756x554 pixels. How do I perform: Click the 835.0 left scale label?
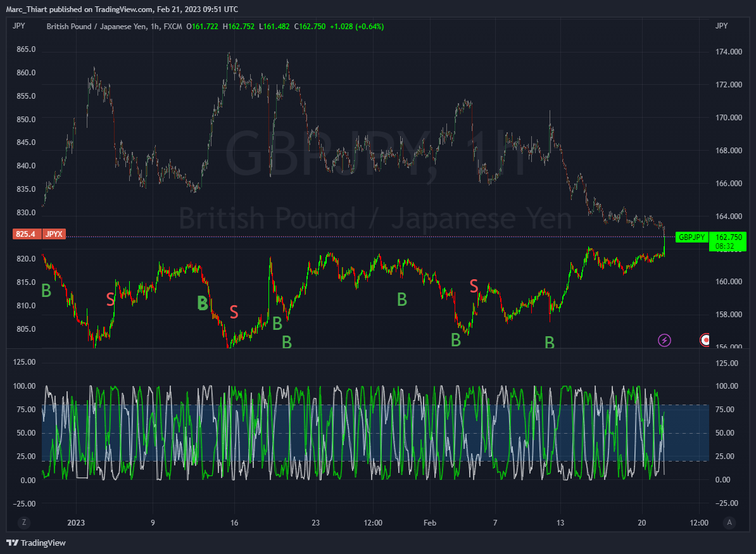[26, 189]
